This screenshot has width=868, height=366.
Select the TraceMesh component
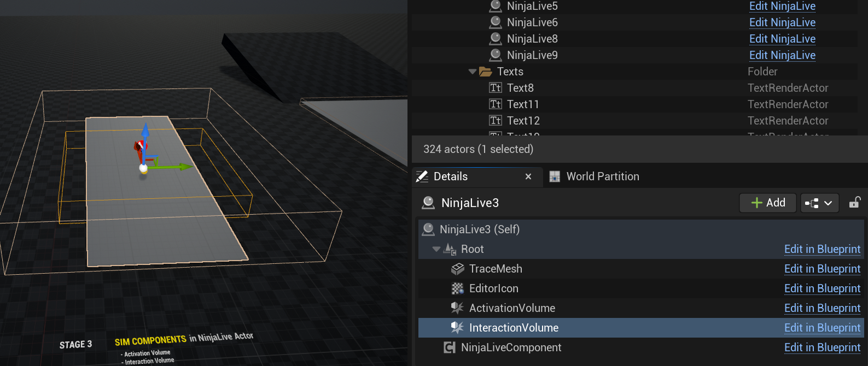496,269
